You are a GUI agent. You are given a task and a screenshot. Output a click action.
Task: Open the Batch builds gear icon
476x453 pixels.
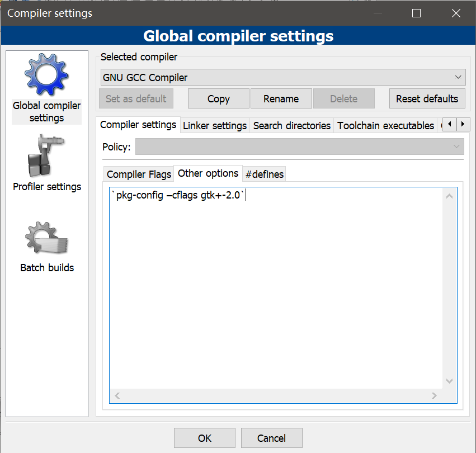(46, 239)
